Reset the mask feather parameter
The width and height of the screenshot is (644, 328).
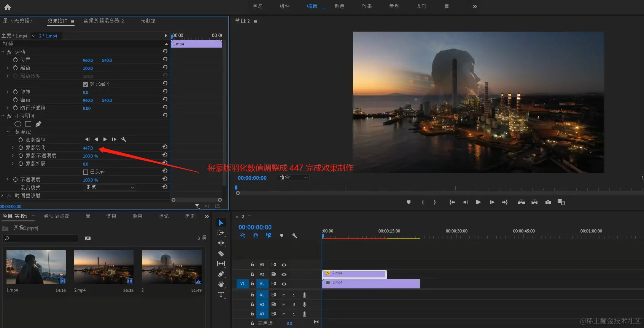tap(165, 147)
